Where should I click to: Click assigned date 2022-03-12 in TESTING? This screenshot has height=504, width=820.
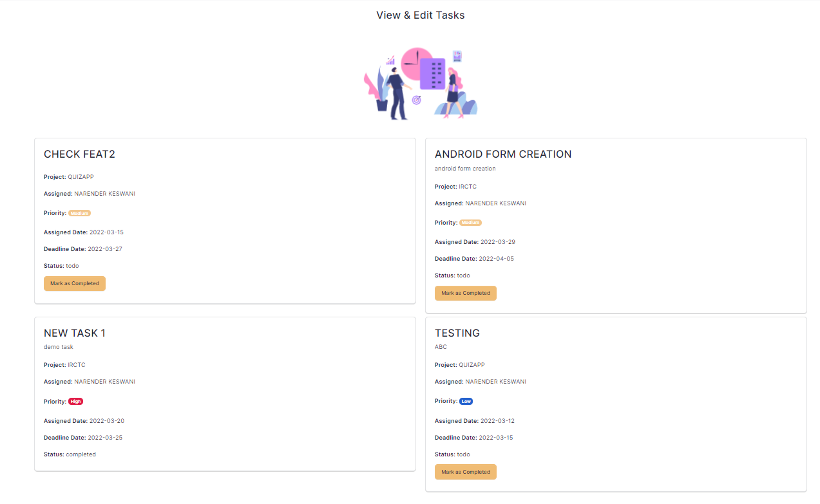coord(497,421)
